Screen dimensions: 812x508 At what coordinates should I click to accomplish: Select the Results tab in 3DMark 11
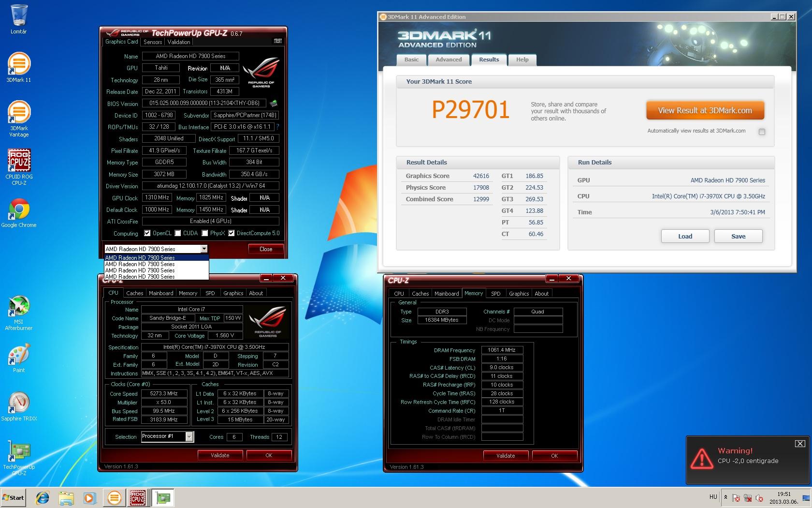(489, 60)
